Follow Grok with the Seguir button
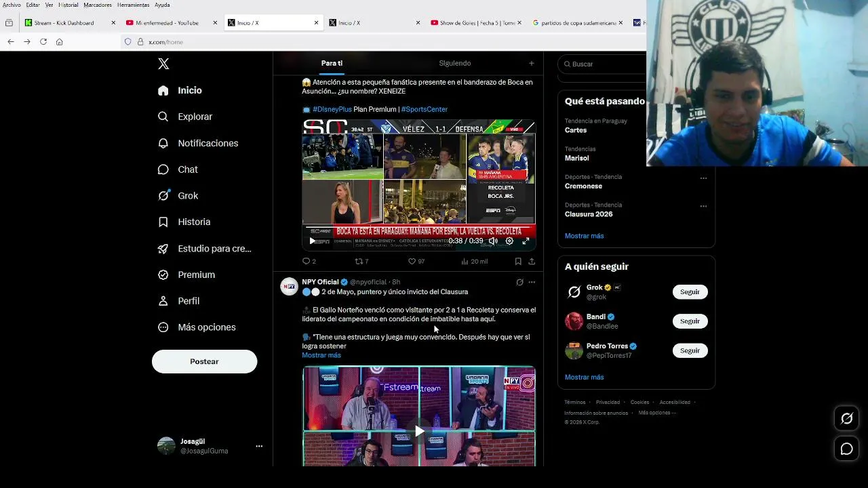Image resolution: width=868 pixels, height=488 pixels. coord(690,291)
